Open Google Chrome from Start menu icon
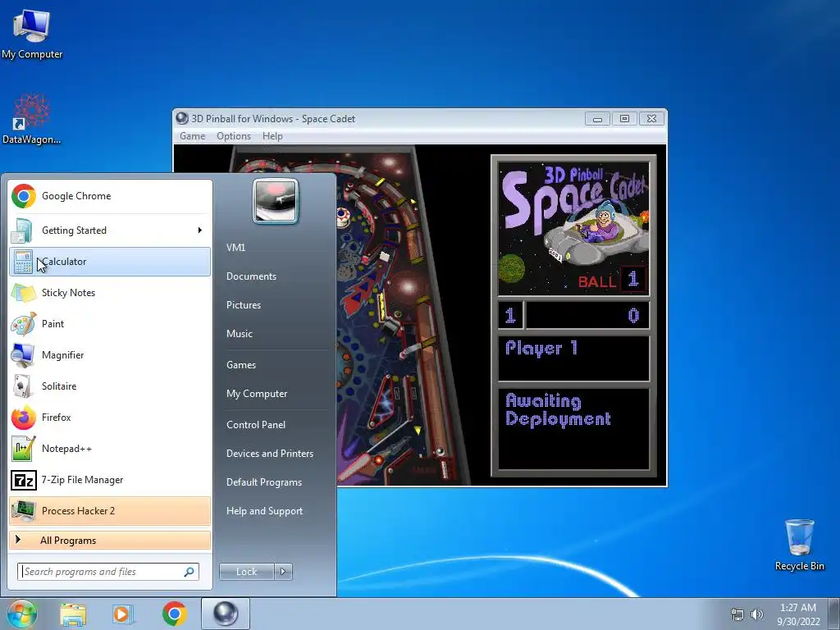 [24, 196]
